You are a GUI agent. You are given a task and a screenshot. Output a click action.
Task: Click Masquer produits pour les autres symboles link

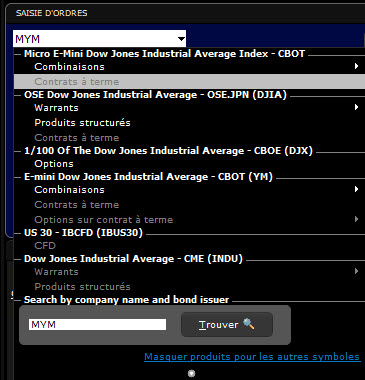[x=252, y=357]
